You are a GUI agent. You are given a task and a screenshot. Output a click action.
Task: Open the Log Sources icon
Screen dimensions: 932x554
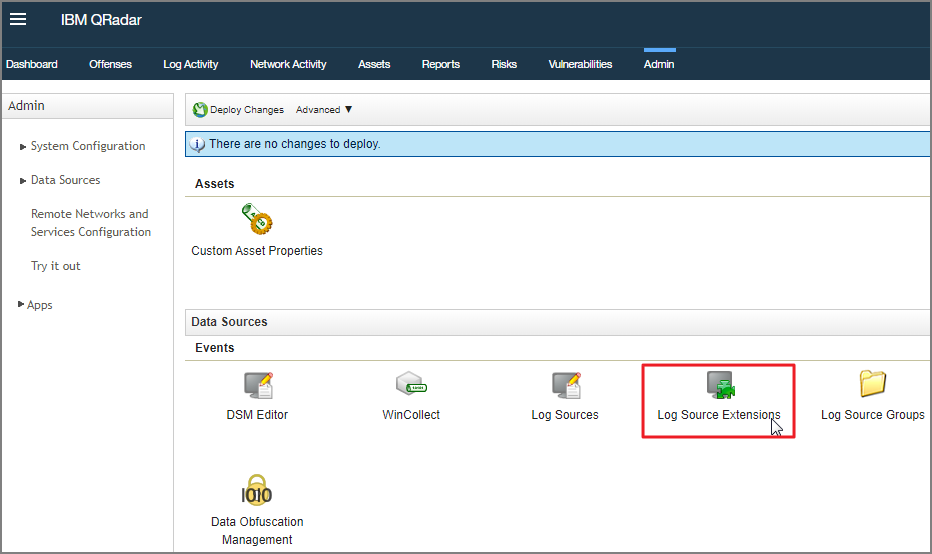pos(566,385)
